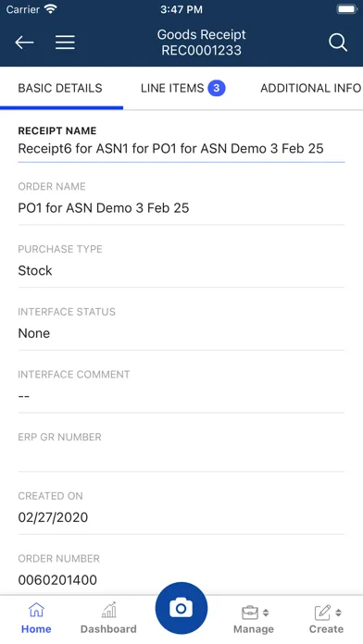Viewport: 363px width, 644px height.
Task: Expand the Create up-down arrows
Action: (338, 613)
